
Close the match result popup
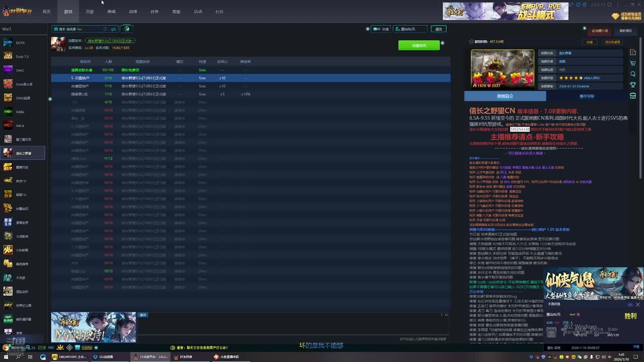click(638, 305)
